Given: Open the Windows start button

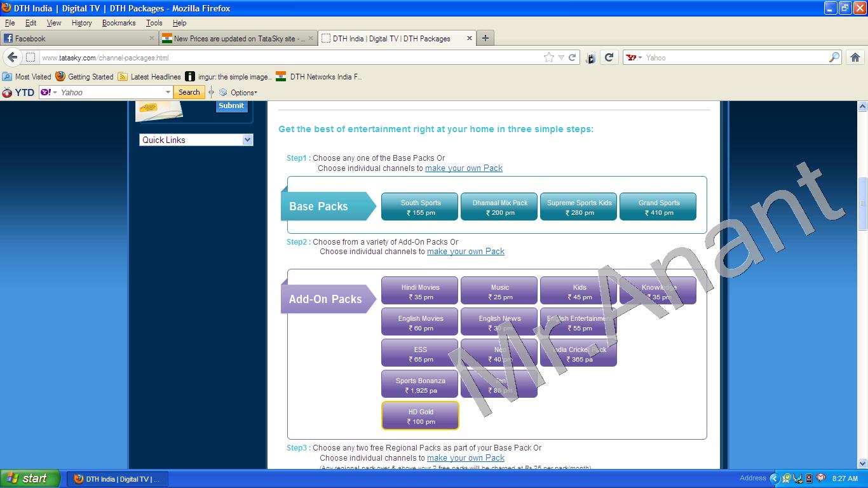Looking at the screenshot, I should point(31,478).
